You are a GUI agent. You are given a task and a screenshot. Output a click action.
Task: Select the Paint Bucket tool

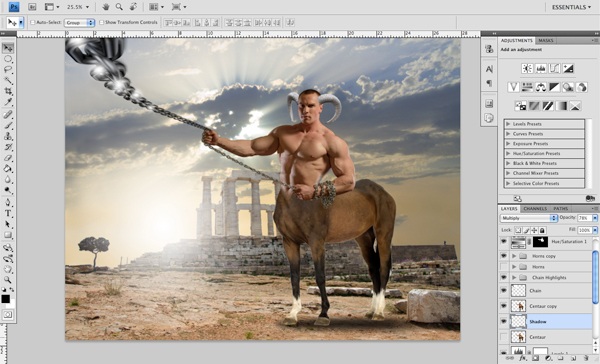(8, 168)
